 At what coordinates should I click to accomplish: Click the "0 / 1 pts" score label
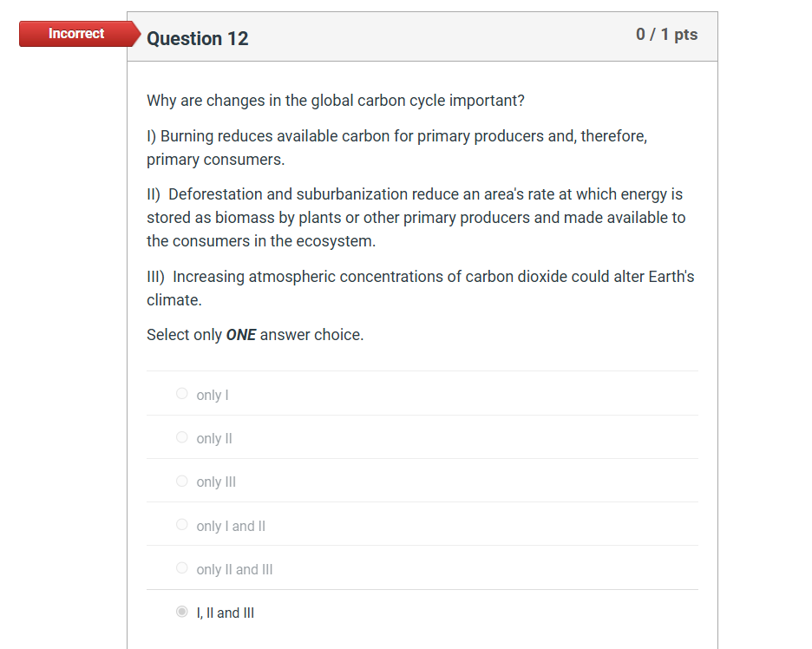(x=667, y=35)
